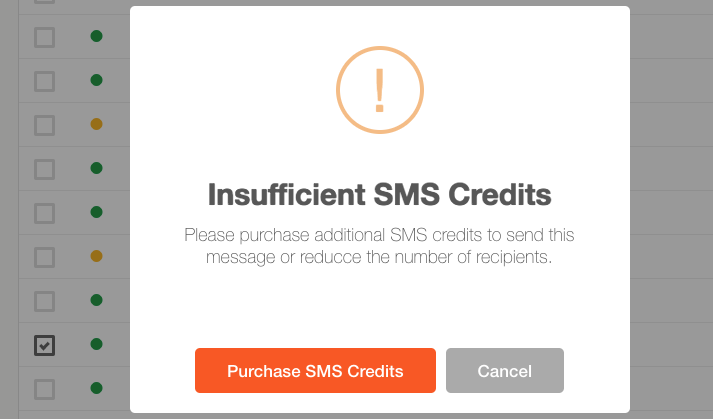Click the second orange status dot
The width and height of the screenshot is (713, 419).
[x=96, y=256]
